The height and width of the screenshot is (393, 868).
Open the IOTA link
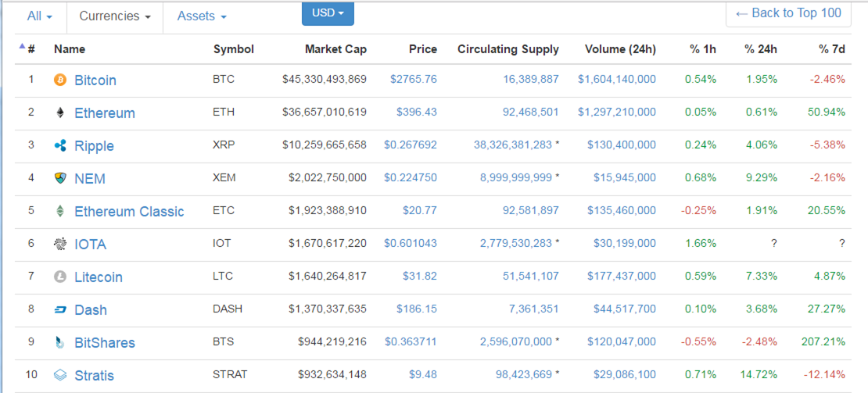(x=90, y=245)
